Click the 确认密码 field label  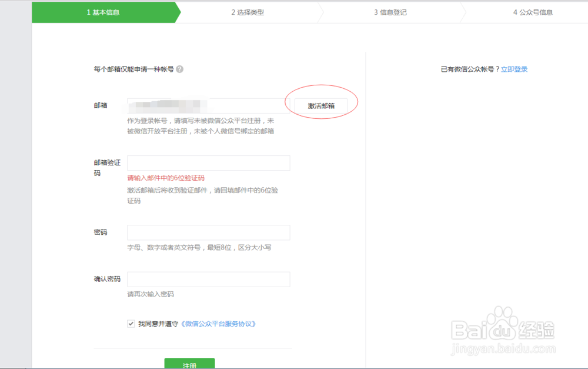107,279
